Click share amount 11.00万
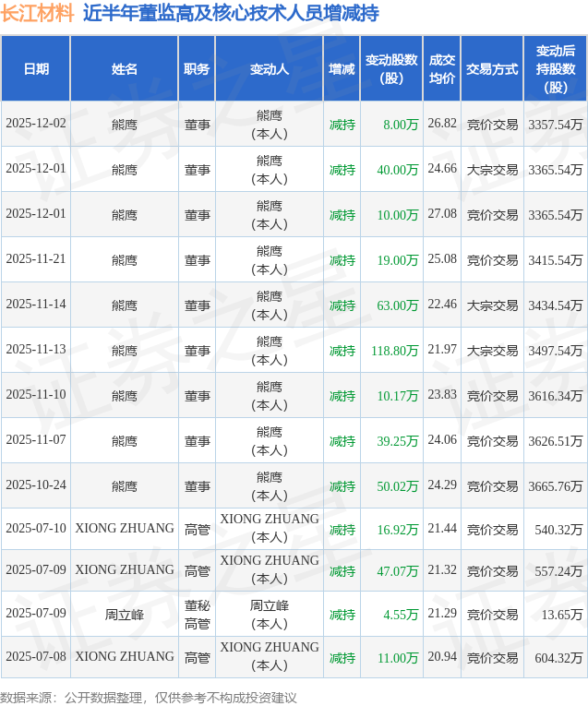This screenshot has width=588, height=706. click(398, 658)
